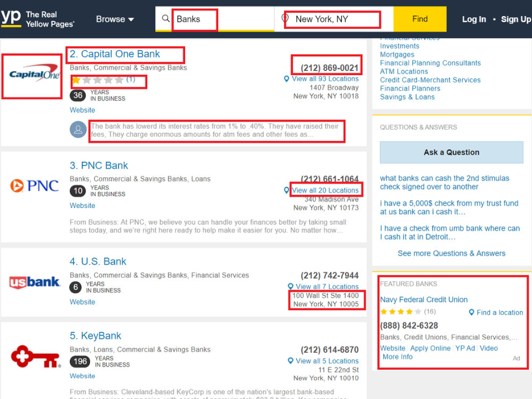532x399 pixels.
Task: Open question about 2nd stimulas check
Action: pos(444,182)
